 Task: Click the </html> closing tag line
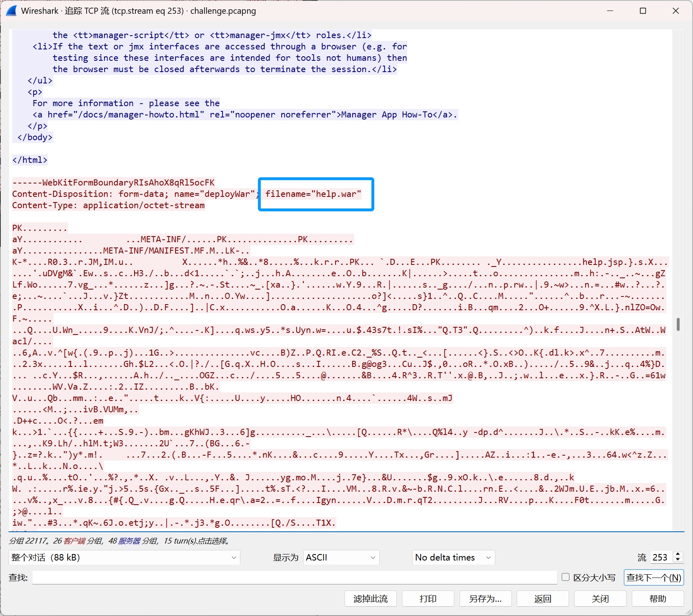point(30,160)
